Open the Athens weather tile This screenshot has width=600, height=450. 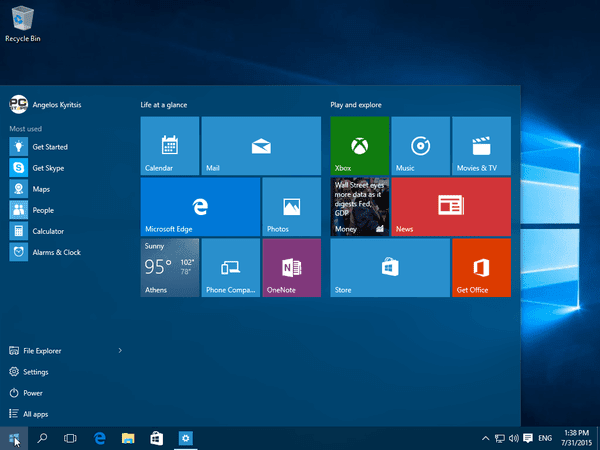(x=170, y=267)
